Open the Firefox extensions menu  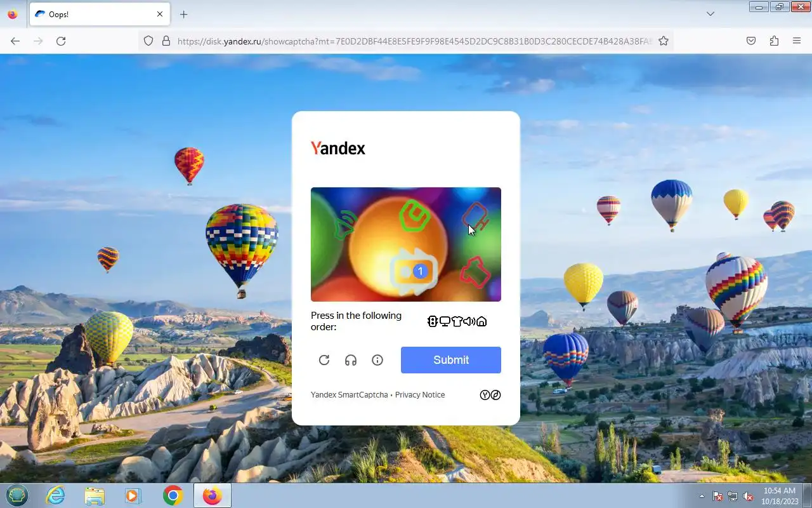coord(774,41)
